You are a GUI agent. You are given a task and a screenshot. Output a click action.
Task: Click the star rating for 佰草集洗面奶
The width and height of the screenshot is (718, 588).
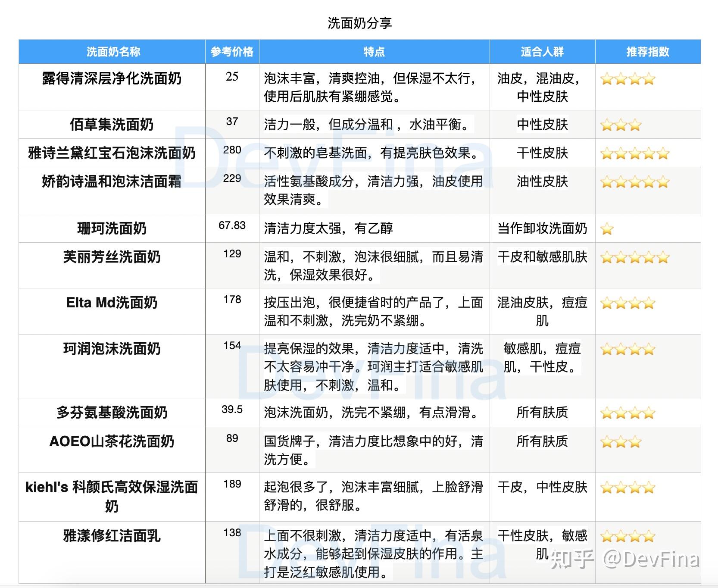point(621,125)
